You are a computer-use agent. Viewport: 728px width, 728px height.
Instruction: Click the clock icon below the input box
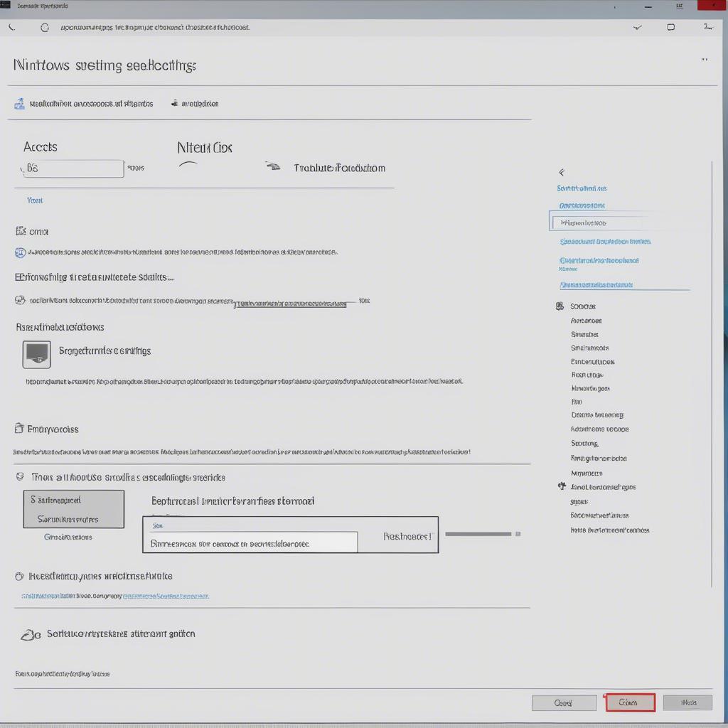tap(19, 577)
